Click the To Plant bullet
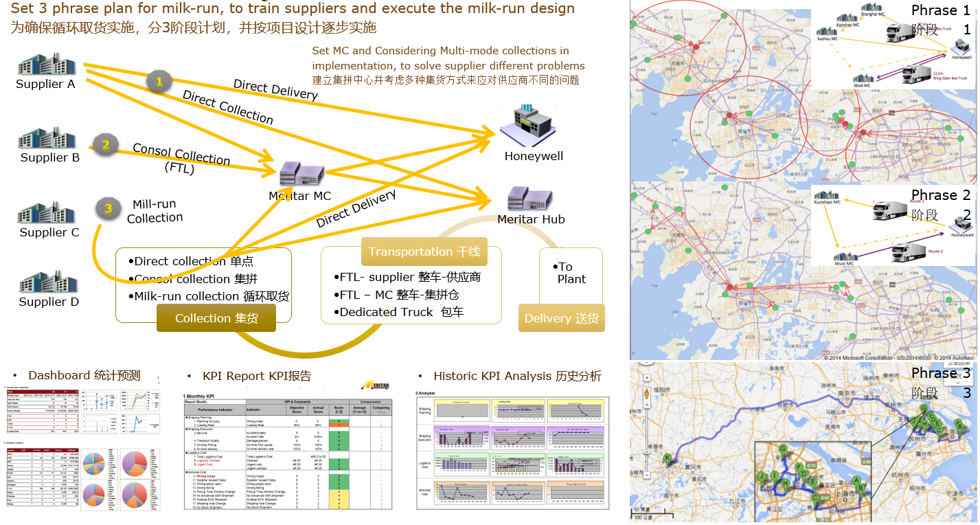Viewport: 980px width, 525px height. [x=569, y=273]
